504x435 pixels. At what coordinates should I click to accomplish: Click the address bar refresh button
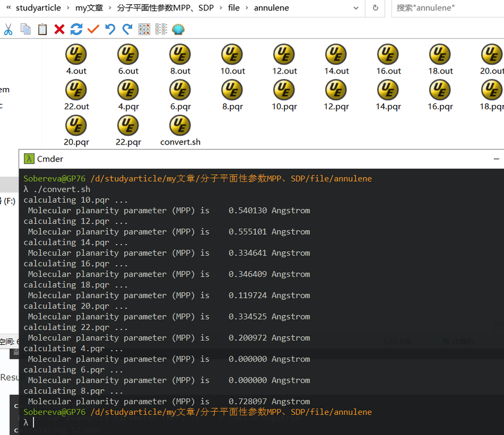tap(376, 8)
